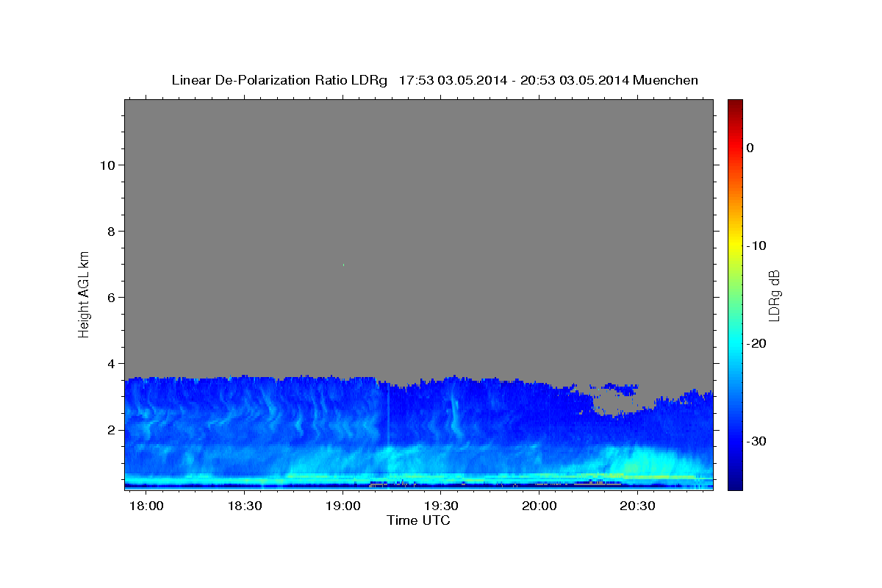The height and width of the screenshot is (588, 882).
Task: Click the height tick label '8'
Action: (110, 231)
